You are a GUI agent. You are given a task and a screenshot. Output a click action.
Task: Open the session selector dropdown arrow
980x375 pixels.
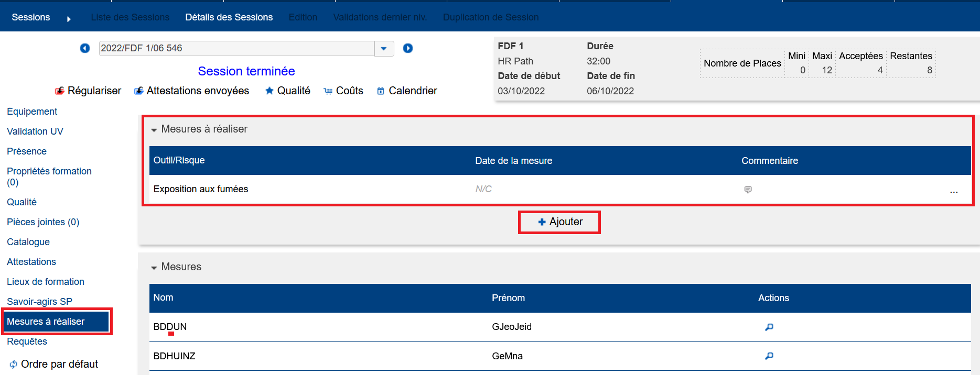pos(384,48)
